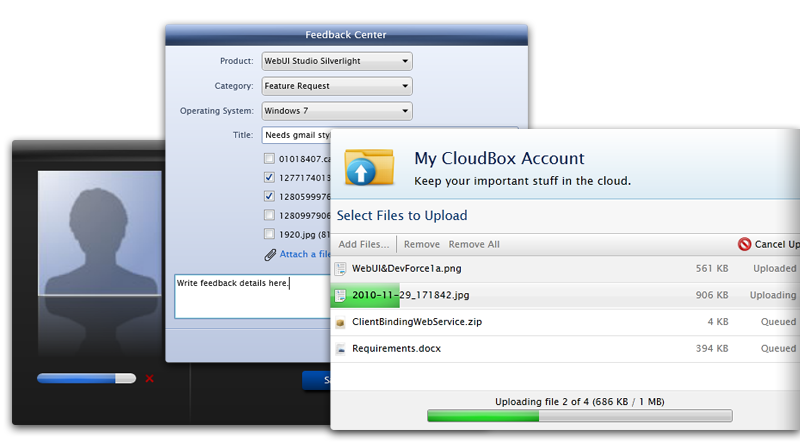The image size is (800, 447).
Task: Check the 1280997906 file checkbox
Action: [269, 215]
